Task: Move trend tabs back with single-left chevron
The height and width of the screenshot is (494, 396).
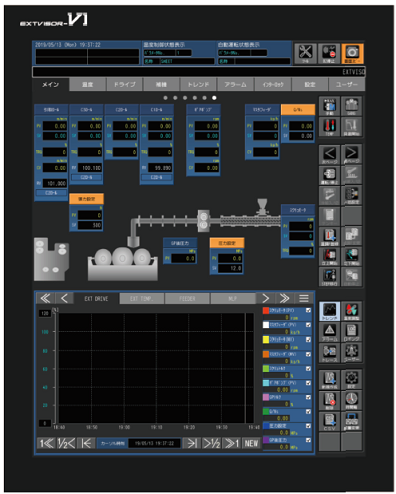Action: coord(64,298)
